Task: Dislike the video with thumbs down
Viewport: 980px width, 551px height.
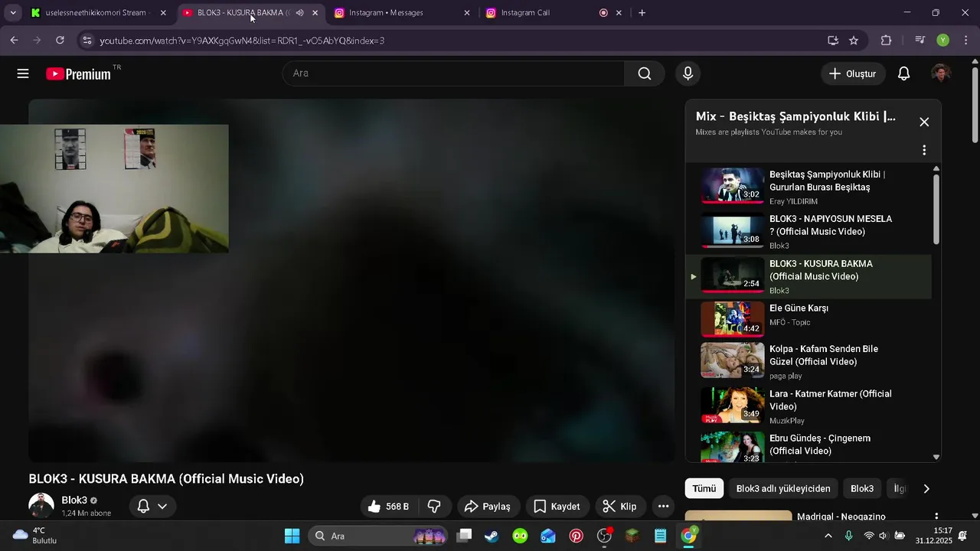Action: [434, 507]
